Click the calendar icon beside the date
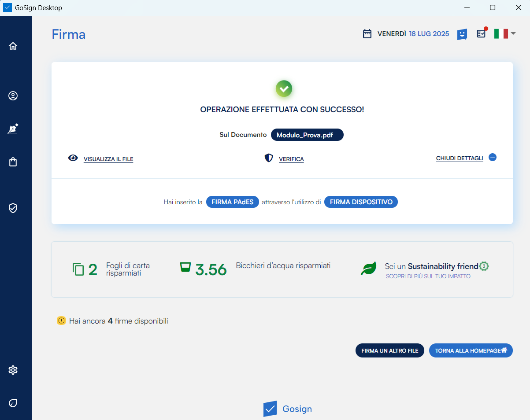 click(367, 34)
